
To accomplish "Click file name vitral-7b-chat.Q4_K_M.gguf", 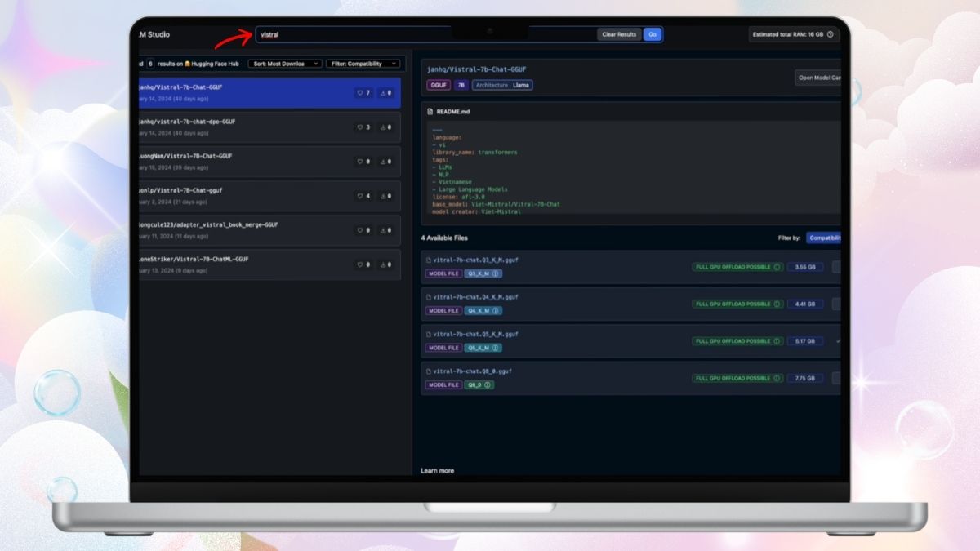I will (x=475, y=297).
